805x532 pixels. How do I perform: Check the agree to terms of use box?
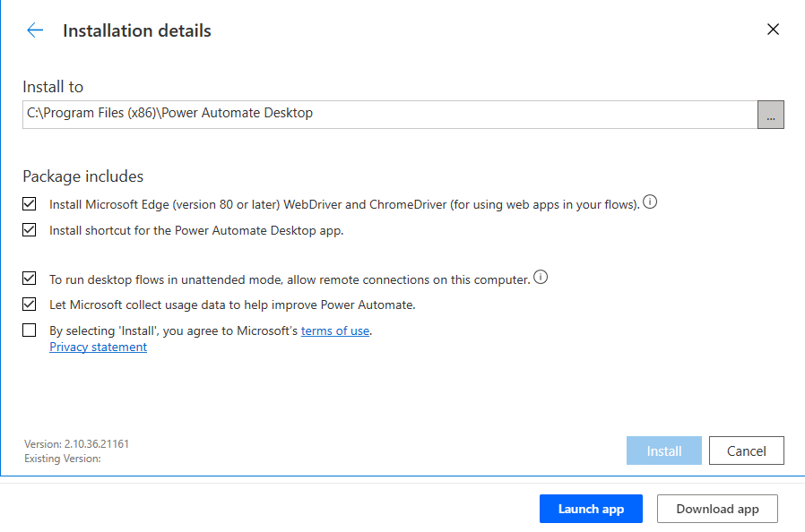30,330
